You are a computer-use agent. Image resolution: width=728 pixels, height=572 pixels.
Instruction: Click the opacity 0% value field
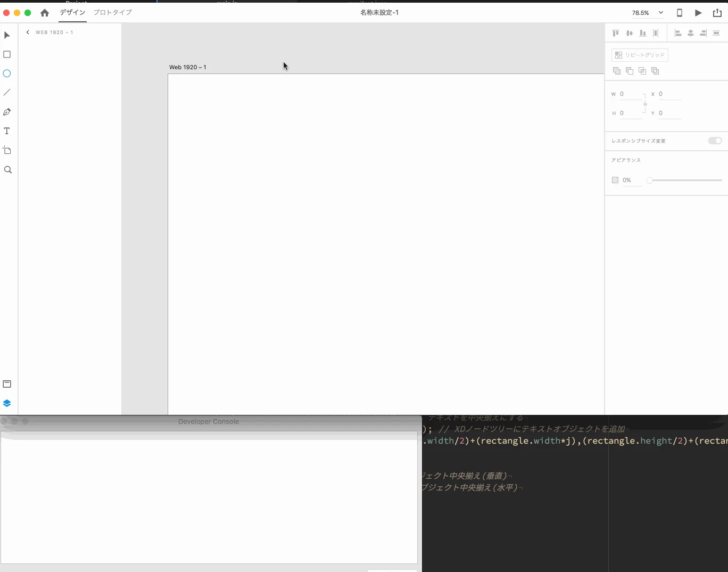tap(632, 180)
